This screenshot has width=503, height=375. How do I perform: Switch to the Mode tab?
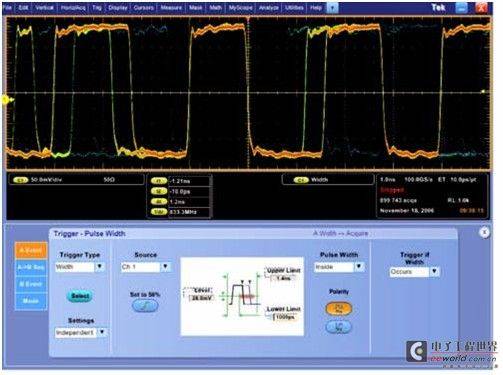(x=31, y=301)
